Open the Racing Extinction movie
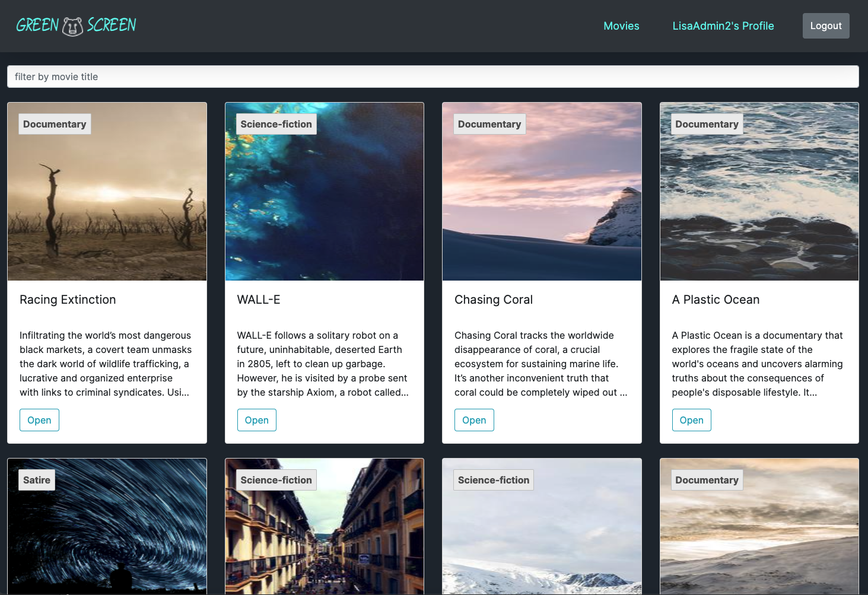868x595 pixels. coord(39,420)
